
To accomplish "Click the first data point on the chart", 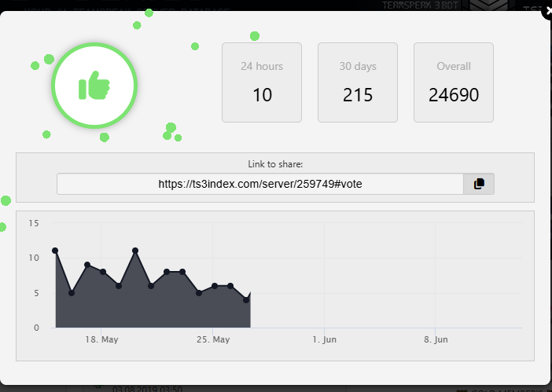I will click(55, 251).
